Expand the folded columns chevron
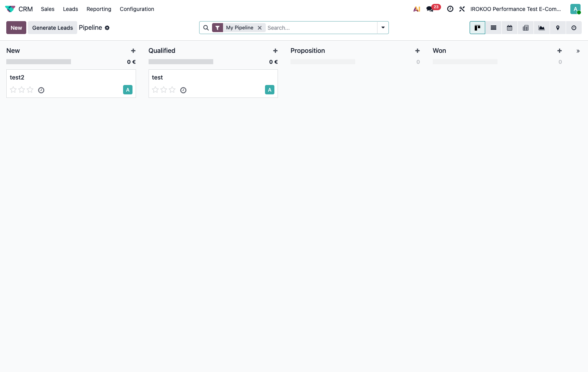This screenshot has width=588, height=372. click(x=578, y=51)
